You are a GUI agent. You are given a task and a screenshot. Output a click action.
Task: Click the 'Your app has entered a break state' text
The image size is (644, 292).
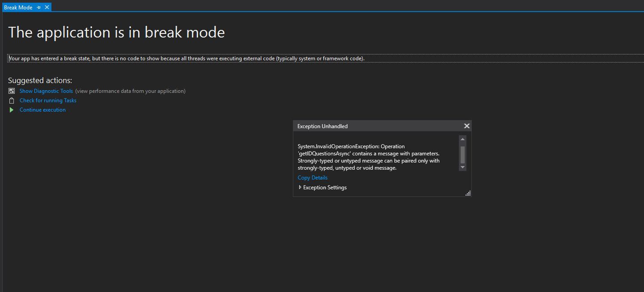(x=186, y=58)
